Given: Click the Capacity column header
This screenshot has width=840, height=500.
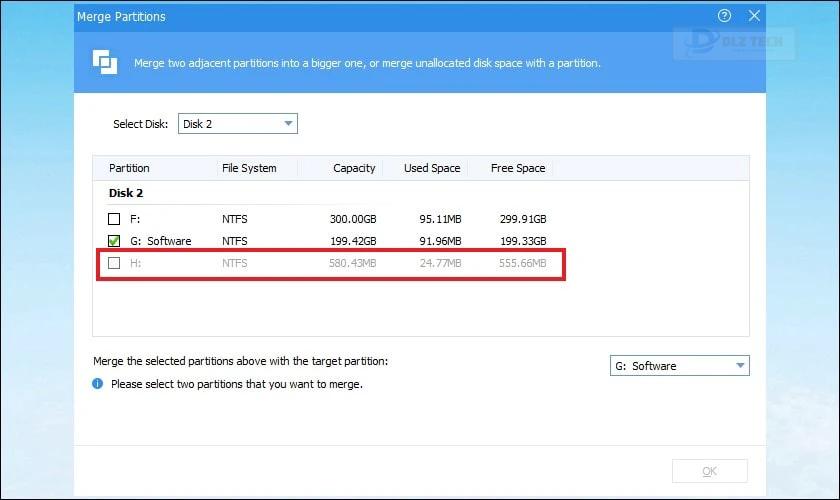Looking at the screenshot, I should coord(354,168).
